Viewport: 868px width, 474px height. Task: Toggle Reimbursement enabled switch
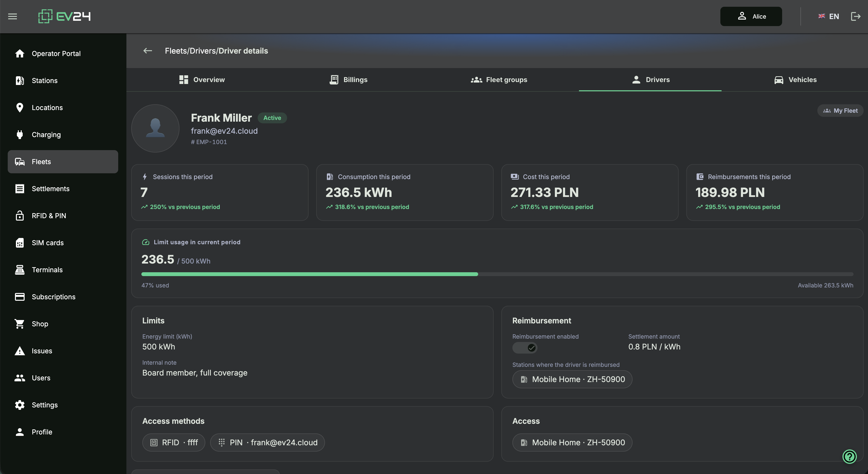tap(525, 348)
